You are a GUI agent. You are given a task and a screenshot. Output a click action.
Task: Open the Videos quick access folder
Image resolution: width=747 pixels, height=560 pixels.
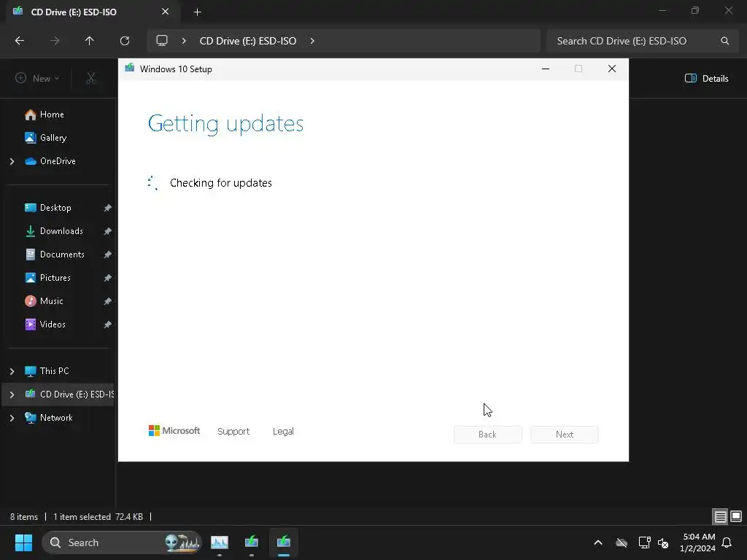[53, 324]
